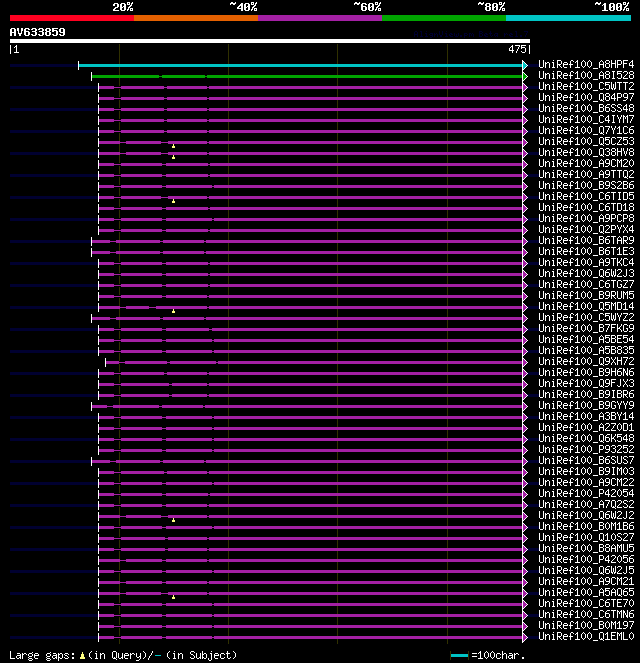640x663 pixels.
Task: Select the UniRef100_B9RUM5 label
Action: 586,295
